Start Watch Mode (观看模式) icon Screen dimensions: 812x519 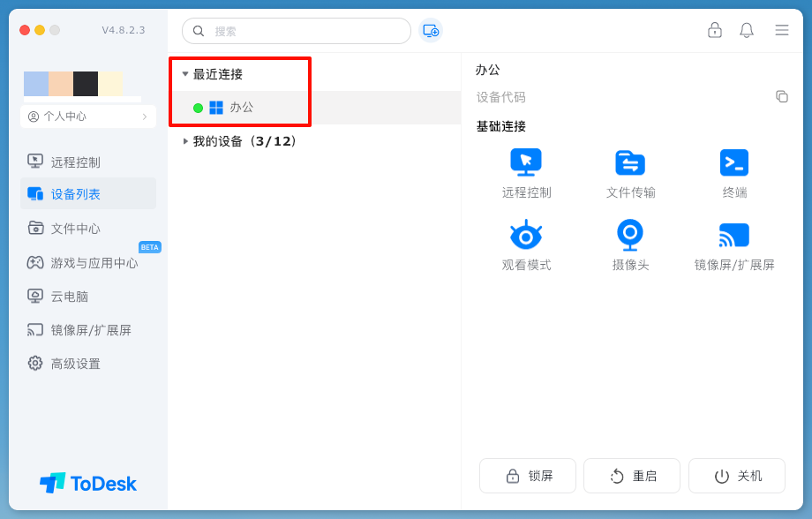tap(526, 235)
